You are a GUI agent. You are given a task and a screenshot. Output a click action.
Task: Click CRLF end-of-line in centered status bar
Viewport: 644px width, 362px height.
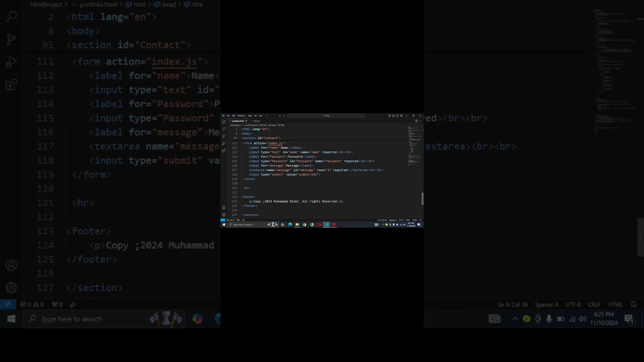[408, 220]
